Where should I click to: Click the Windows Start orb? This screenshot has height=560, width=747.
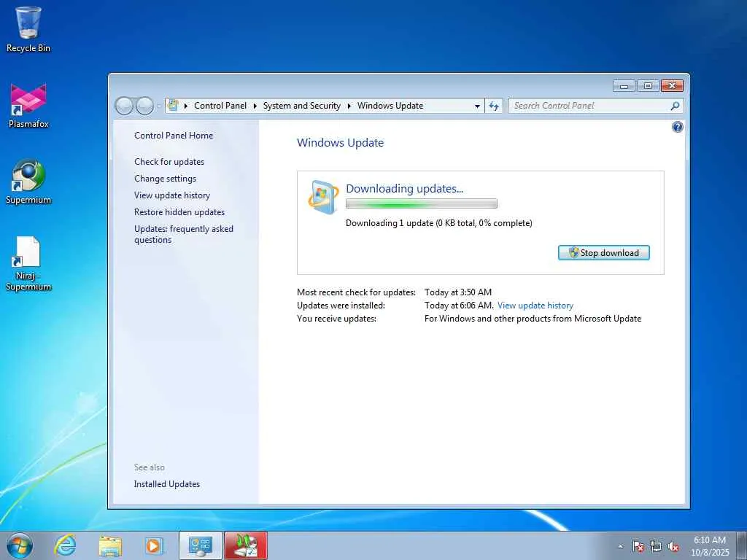20,545
